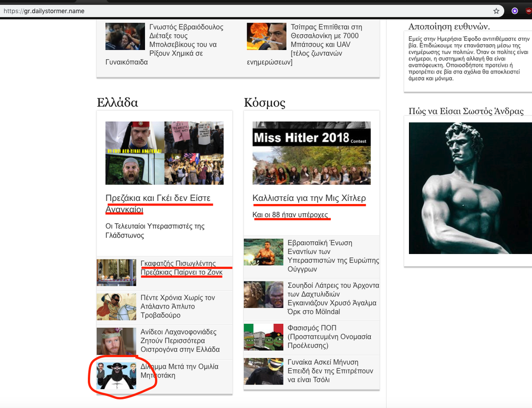Open the 'Και οι 88 ήταν υπέροχες' subtitle link
Image resolution: width=532 pixels, height=408 pixels.
(290, 215)
